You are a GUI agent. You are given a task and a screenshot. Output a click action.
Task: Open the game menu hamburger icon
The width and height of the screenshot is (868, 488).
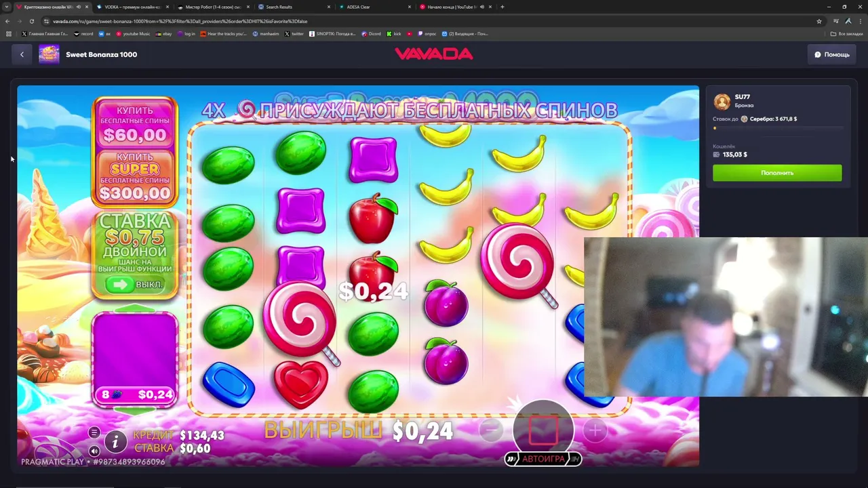point(94,432)
